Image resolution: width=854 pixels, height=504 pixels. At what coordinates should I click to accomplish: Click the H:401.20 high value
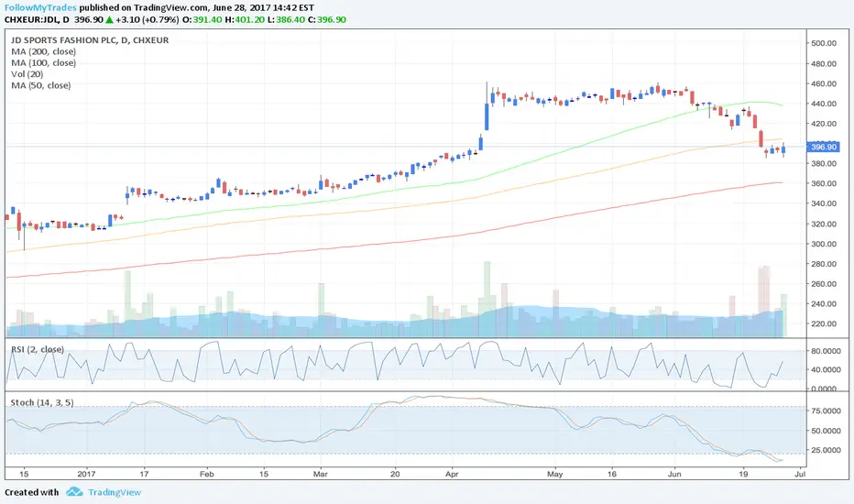click(245, 19)
